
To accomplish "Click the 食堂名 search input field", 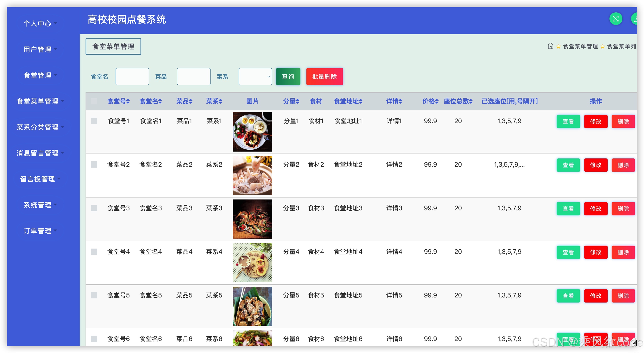I will pos(132,77).
